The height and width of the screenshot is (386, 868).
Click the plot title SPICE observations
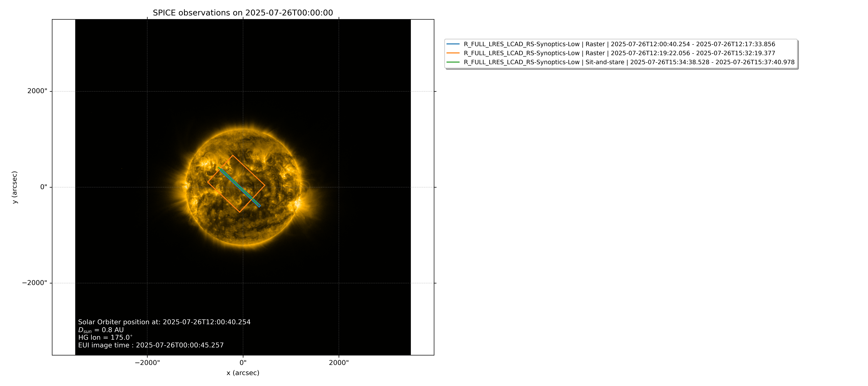pyautogui.click(x=243, y=13)
